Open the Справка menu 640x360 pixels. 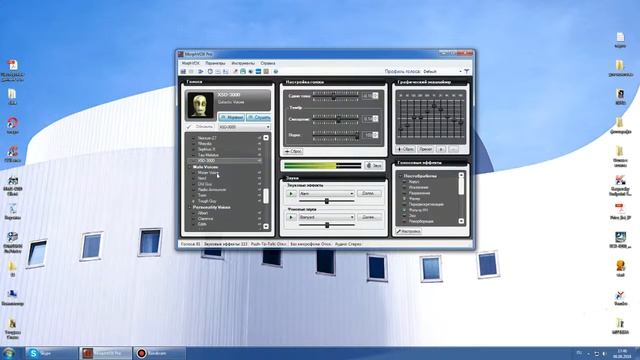[268, 63]
